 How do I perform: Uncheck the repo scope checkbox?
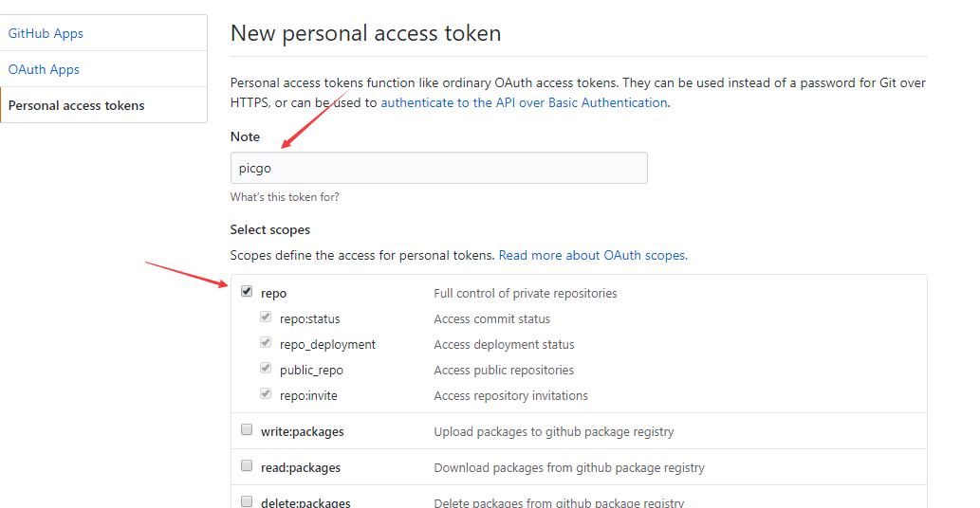(x=247, y=292)
